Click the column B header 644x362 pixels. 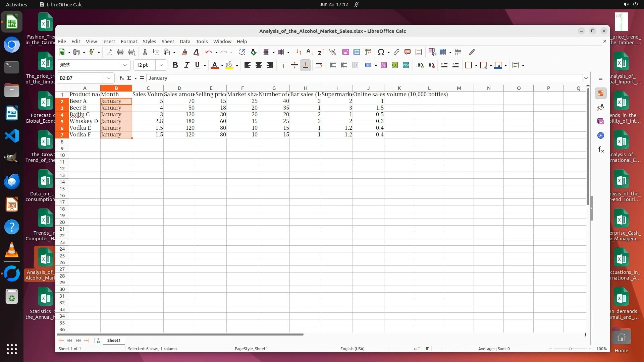[116, 88]
